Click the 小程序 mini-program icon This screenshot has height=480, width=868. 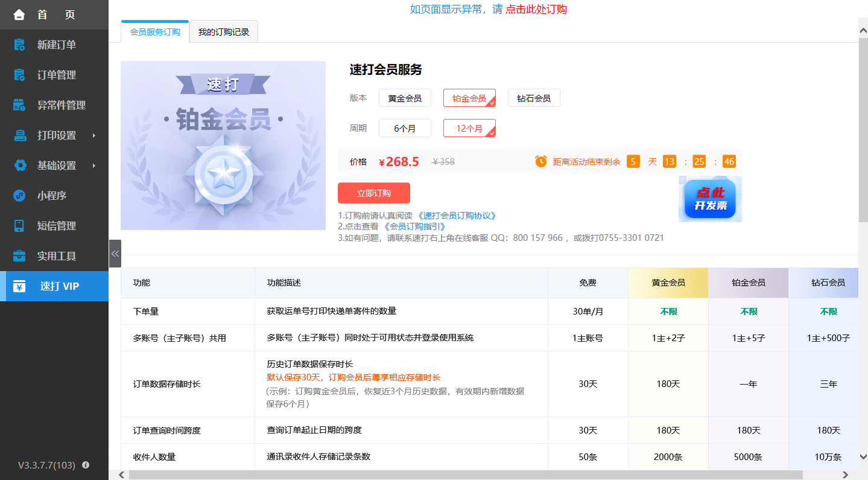pos(19,196)
